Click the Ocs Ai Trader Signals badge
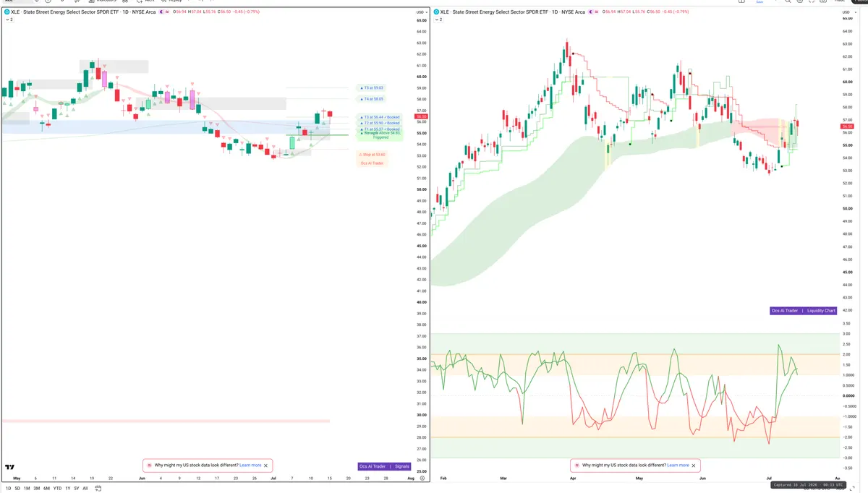868x493 pixels. [x=385, y=467]
